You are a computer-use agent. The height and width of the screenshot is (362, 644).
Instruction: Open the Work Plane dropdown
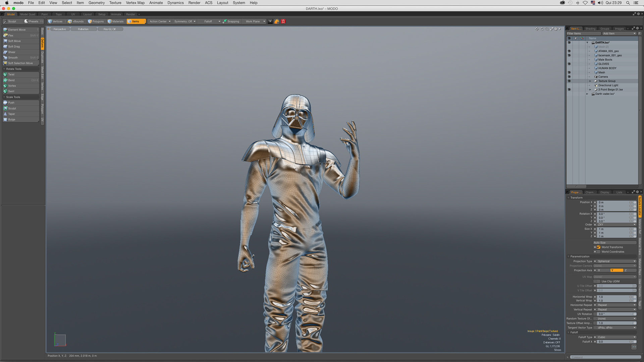coord(255,21)
